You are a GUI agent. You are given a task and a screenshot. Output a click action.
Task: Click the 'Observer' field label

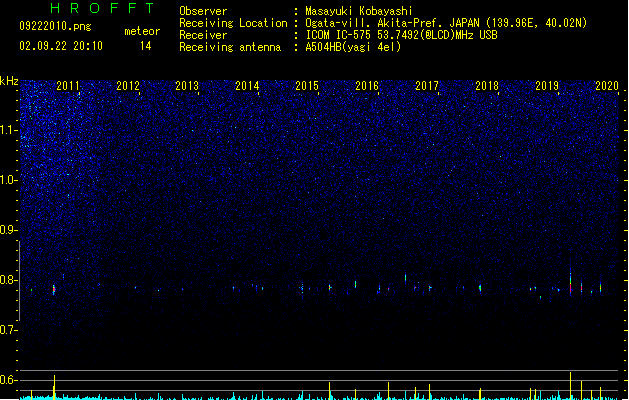pos(203,11)
